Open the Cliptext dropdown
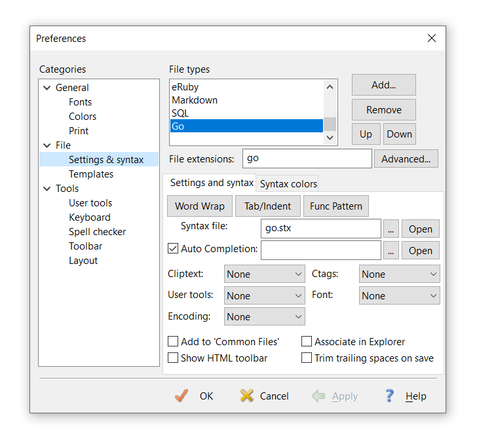This screenshot has height=448, width=477. (265, 274)
